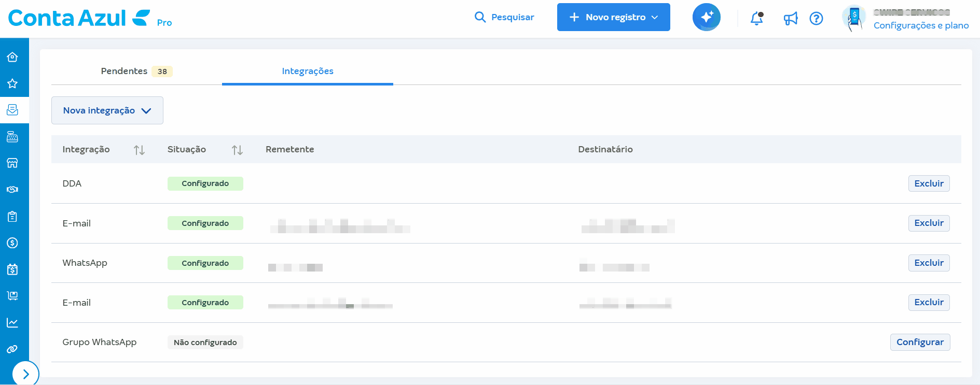Open the AI sparkle assistant button
The height and width of the screenshot is (385, 980).
707,17
